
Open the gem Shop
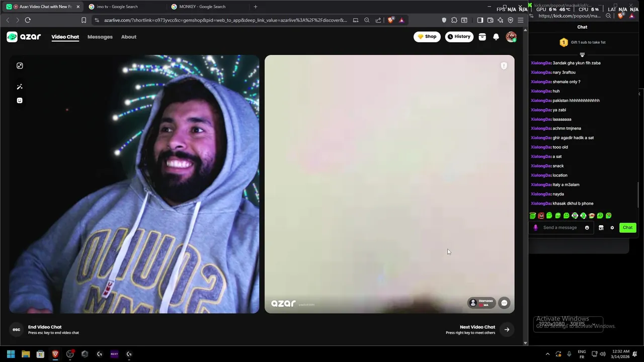[x=427, y=37]
